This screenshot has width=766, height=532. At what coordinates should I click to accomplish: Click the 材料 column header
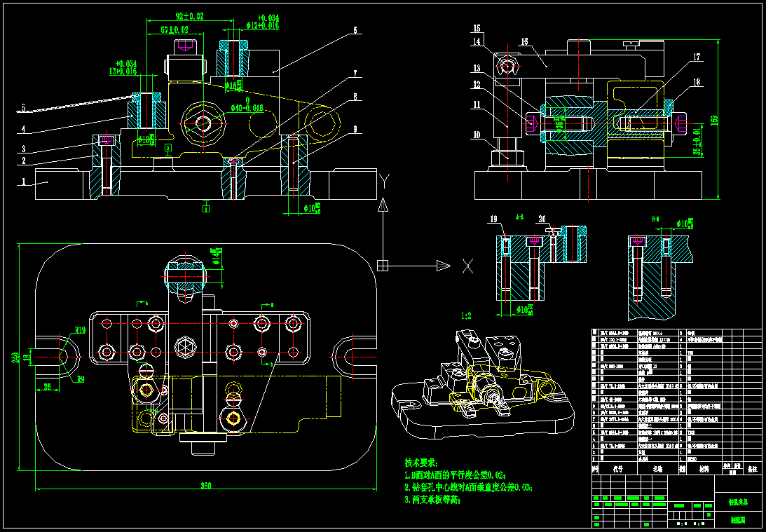[704, 469]
